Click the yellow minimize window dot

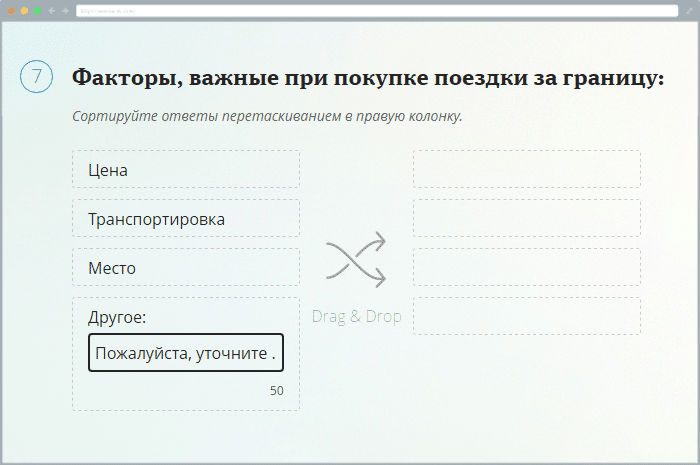coord(24,10)
